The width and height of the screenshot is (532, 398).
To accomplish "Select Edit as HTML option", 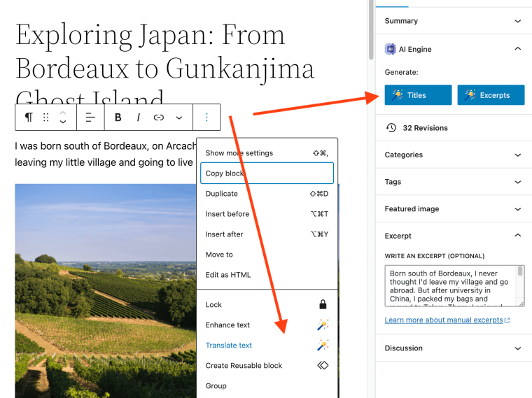I will coord(267,275).
